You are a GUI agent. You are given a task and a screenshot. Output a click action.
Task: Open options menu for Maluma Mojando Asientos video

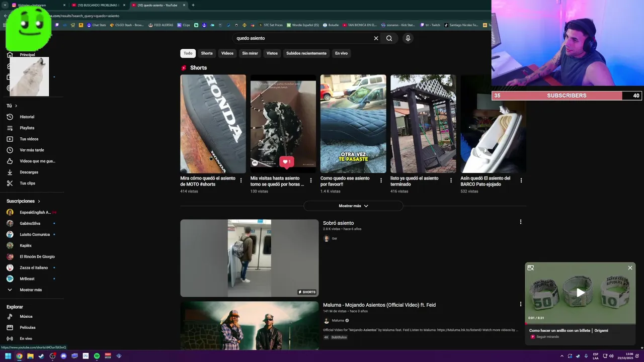point(521,304)
